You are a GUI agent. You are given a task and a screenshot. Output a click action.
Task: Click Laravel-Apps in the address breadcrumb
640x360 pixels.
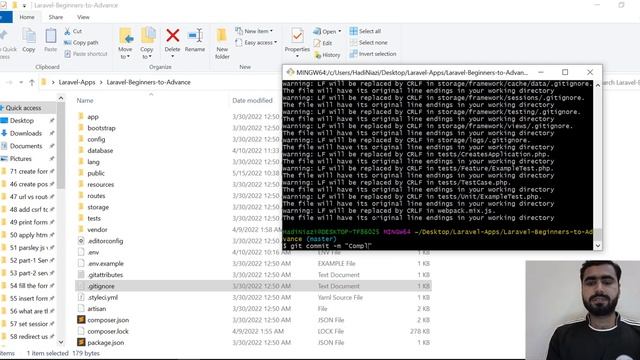77,82
